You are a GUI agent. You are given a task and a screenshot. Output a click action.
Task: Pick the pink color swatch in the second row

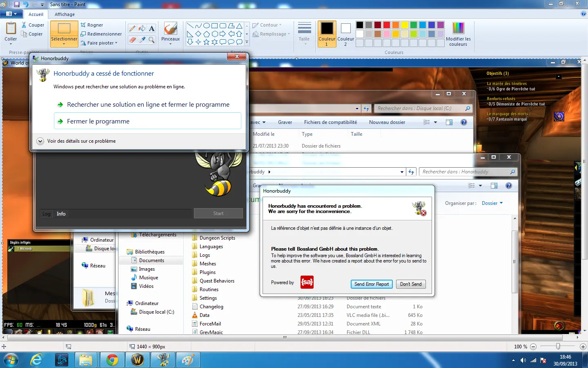pos(387,34)
